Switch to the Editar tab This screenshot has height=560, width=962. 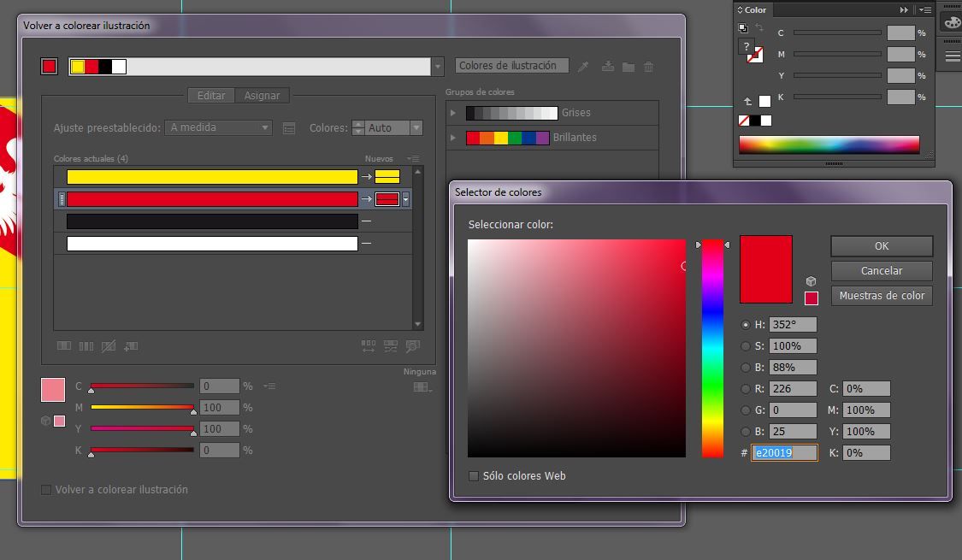pos(210,95)
